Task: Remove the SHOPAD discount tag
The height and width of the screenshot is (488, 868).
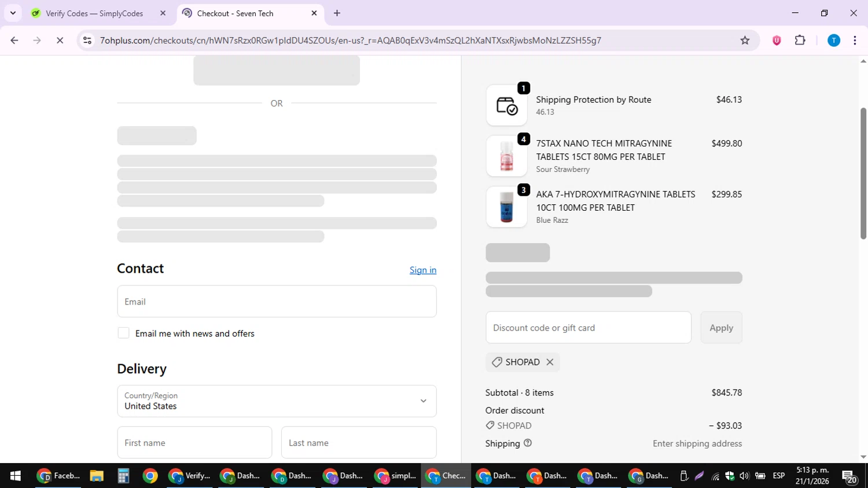Action: 550,362
